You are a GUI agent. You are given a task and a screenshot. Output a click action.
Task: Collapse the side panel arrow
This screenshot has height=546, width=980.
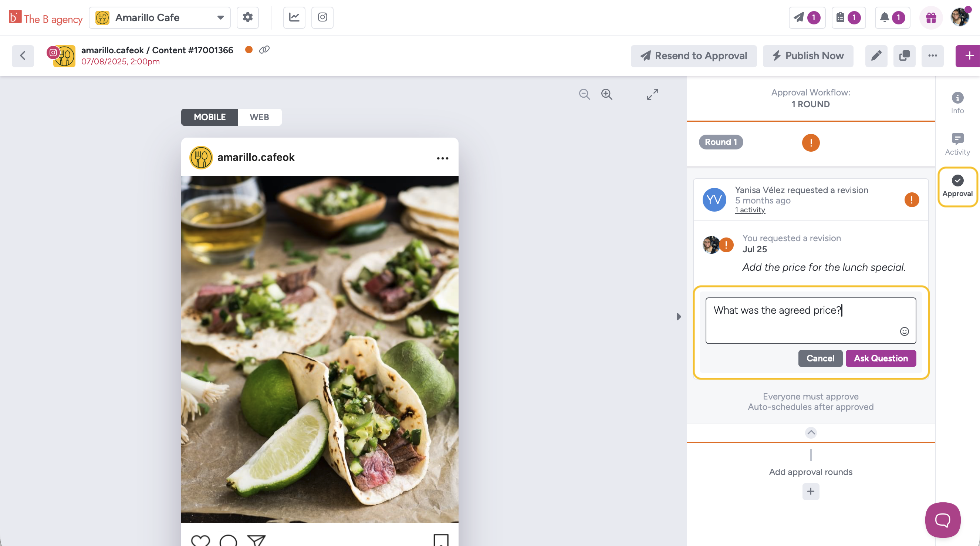pyautogui.click(x=679, y=317)
